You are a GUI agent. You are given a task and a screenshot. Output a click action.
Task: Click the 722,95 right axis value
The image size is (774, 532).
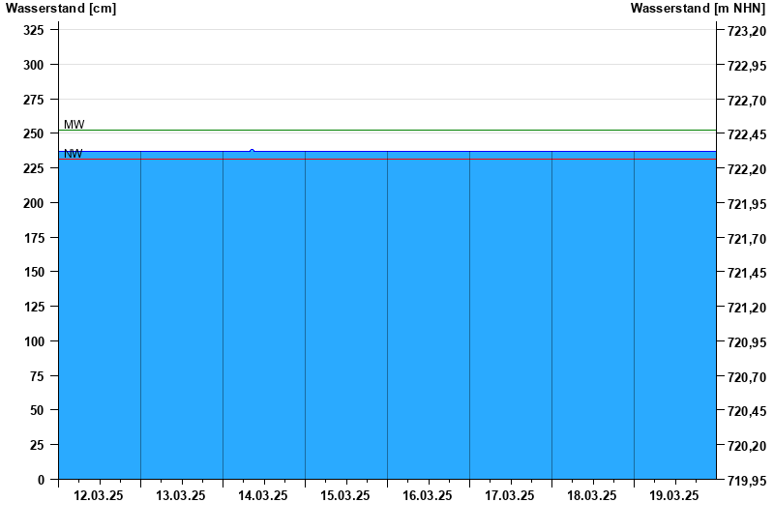pos(747,66)
